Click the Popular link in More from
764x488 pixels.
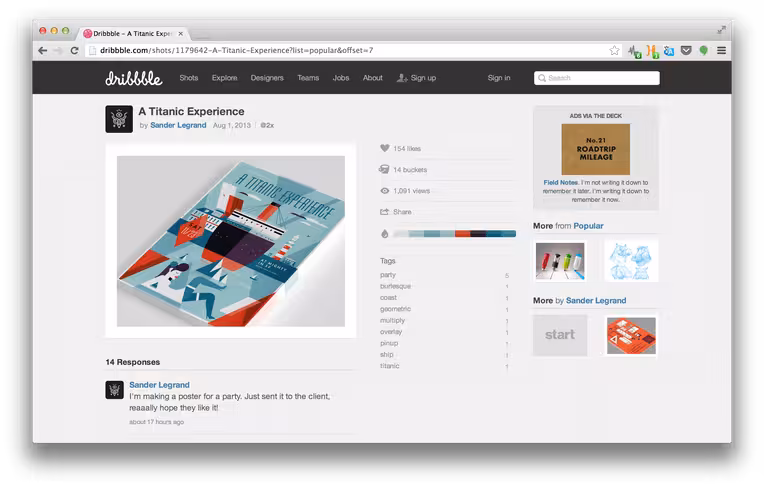(x=588, y=226)
